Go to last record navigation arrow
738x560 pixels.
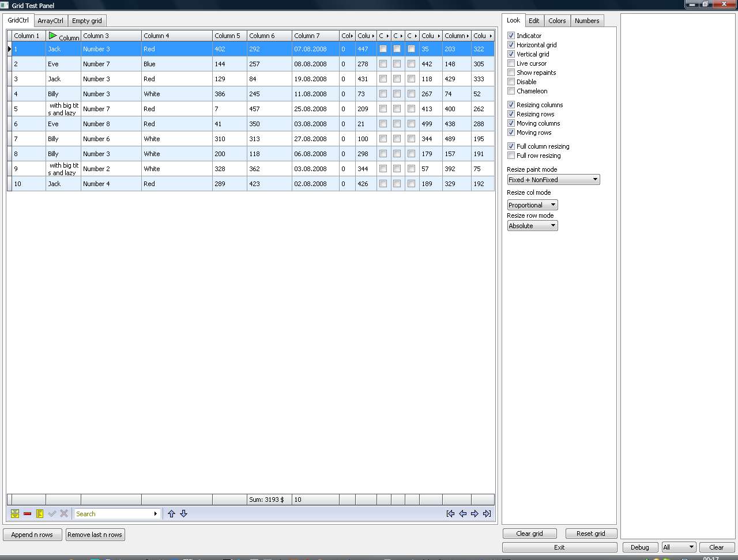click(x=487, y=514)
